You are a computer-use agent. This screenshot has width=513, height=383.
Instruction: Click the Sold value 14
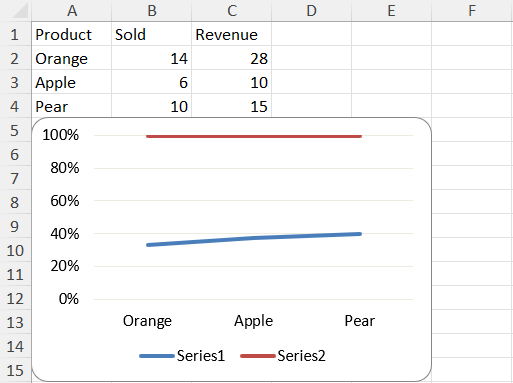tap(152, 58)
